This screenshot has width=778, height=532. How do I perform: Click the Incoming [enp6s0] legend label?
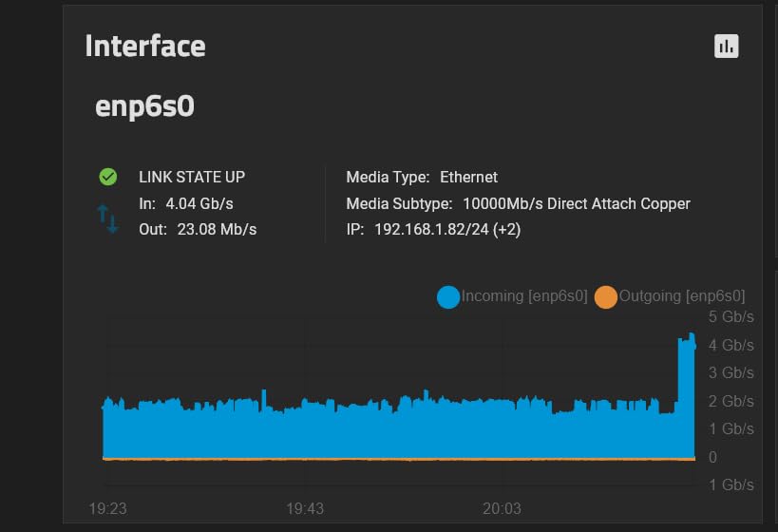point(524,296)
